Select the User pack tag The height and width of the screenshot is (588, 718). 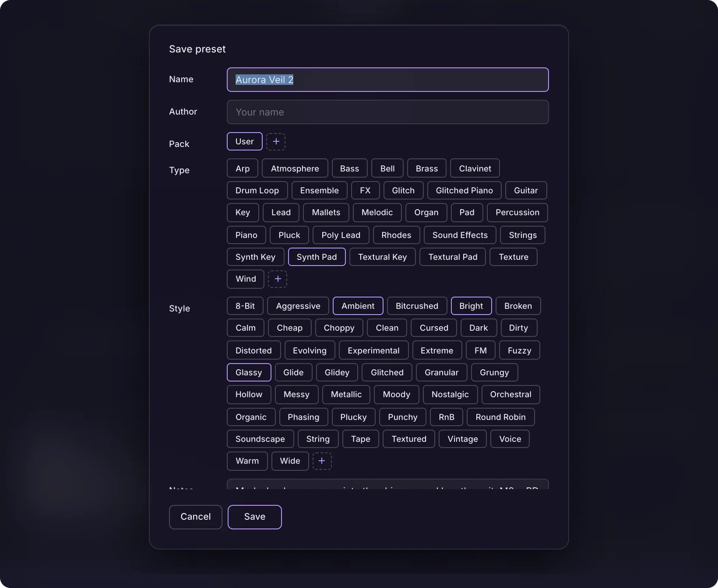tap(244, 141)
